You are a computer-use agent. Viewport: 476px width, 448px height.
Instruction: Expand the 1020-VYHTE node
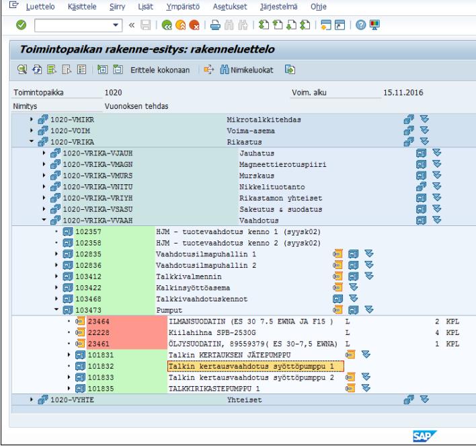click(x=32, y=400)
